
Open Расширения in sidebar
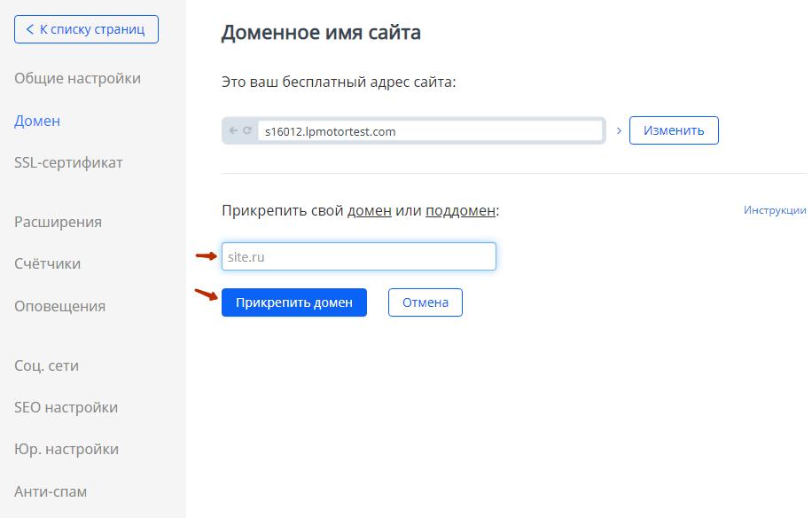[58, 222]
